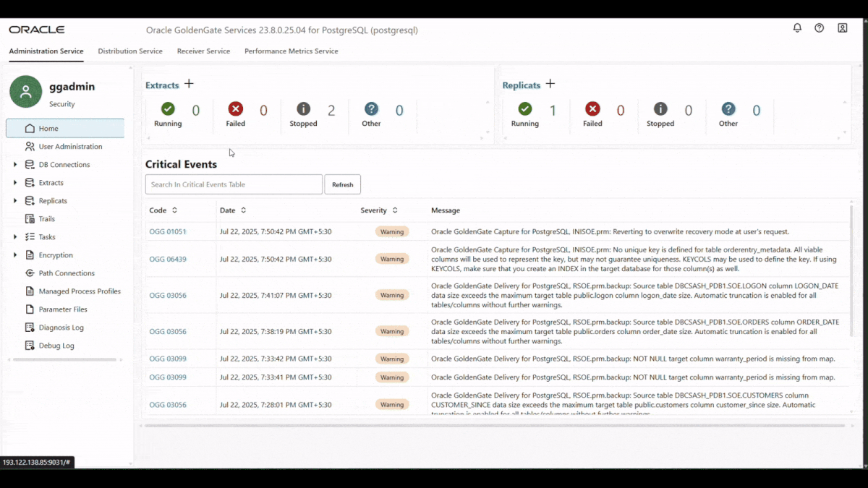Open the user account icon in header
Image resolution: width=868 pixels, height=488 pixels.
point(843,28)
